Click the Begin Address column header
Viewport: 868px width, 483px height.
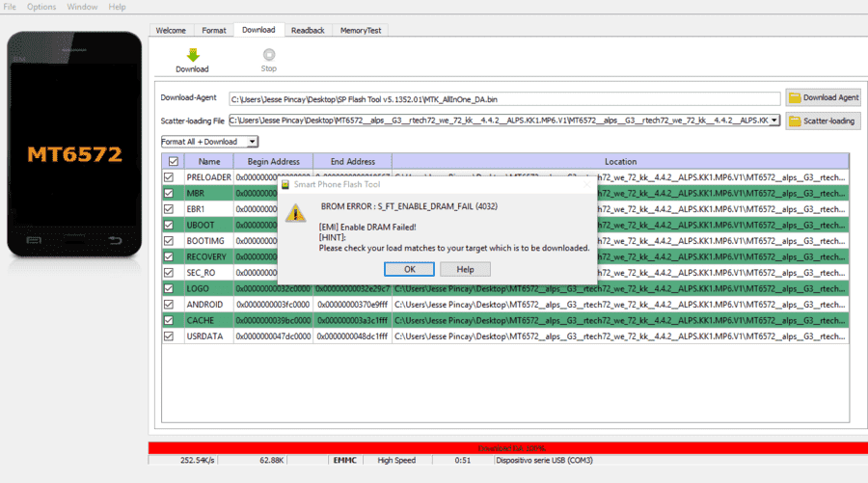tap(274, 162)
